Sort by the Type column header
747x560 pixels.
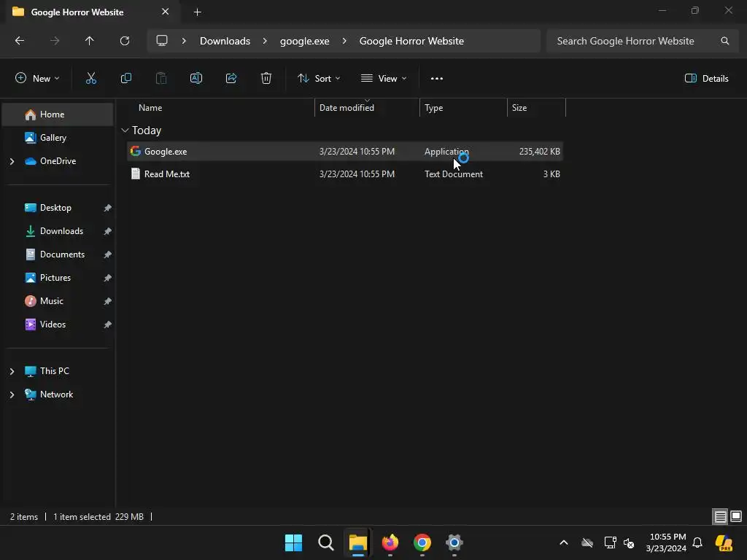433,108
